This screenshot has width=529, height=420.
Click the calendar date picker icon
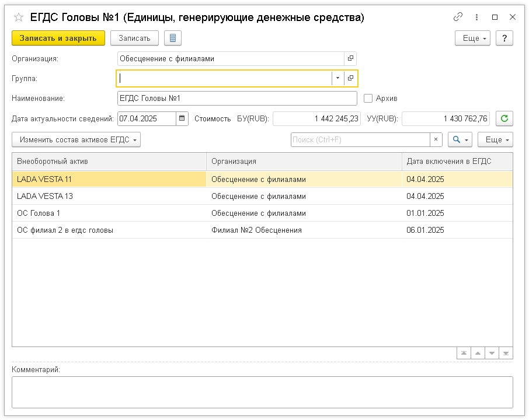tap(183, 118)
